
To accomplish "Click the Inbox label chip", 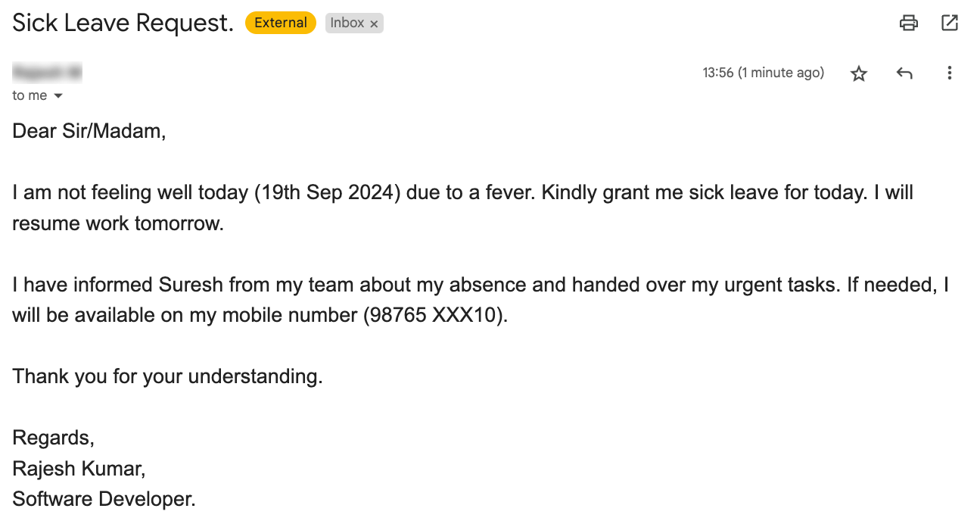I will coord(348,23).
